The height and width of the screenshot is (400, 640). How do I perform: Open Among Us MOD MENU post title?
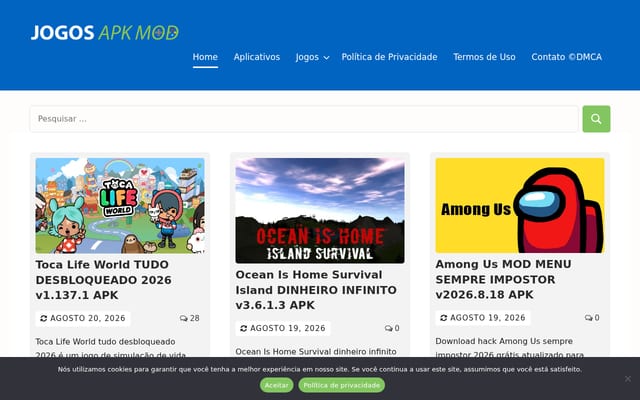click(503, 279)
